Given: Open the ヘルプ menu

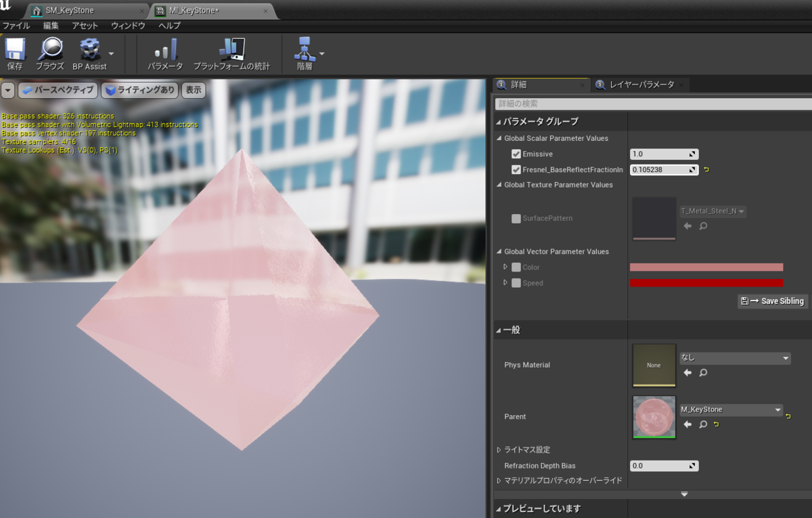Looking at the screenshot, I should click(x=169, y=26).
